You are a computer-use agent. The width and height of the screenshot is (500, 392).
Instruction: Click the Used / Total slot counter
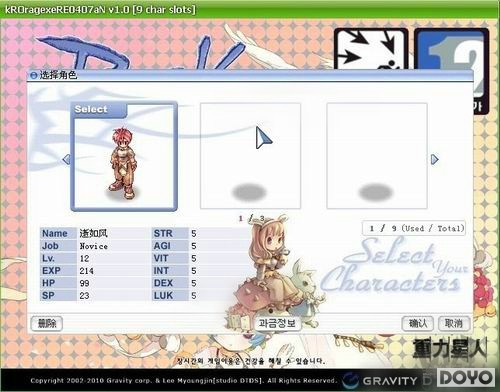click(414, 228)
